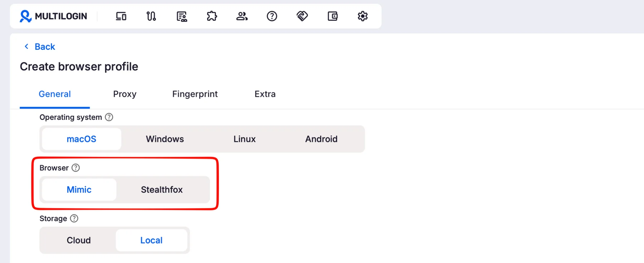Viewport: 644px width, 263px height.
Task: Click the Operating system label
Action: click(x=71, y=117)
